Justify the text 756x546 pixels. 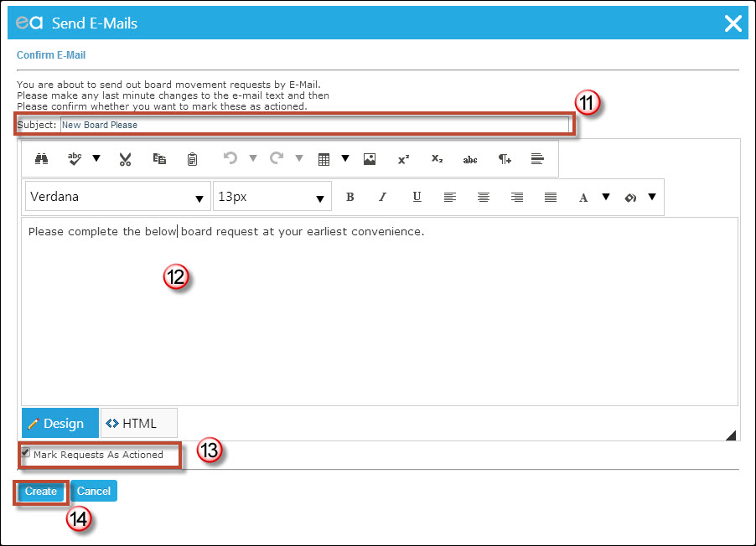click(x=550, y=197)
